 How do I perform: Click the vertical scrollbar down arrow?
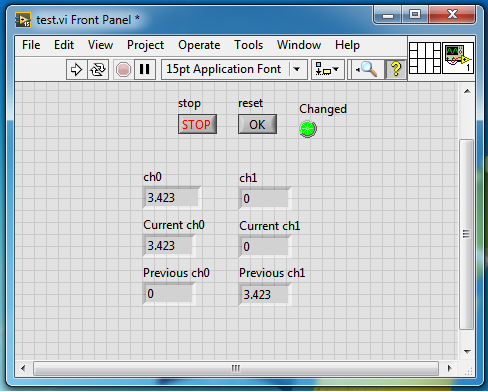pos(467,351)
